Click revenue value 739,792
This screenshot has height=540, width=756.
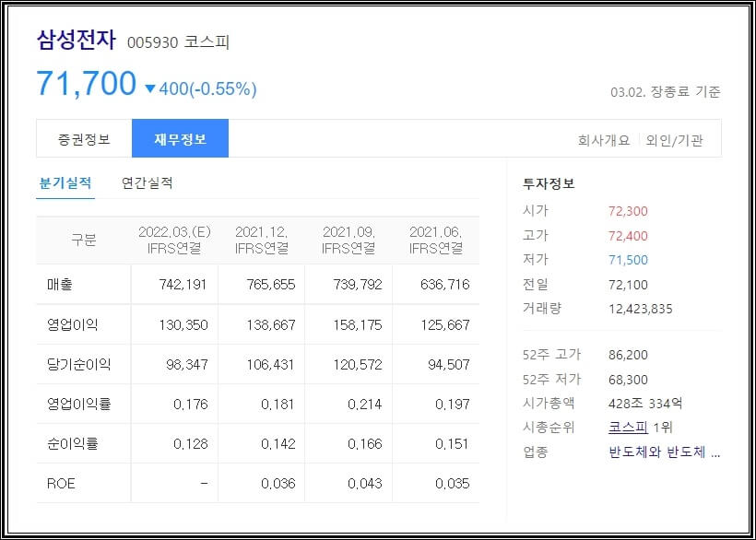click(x=358, y=284)
